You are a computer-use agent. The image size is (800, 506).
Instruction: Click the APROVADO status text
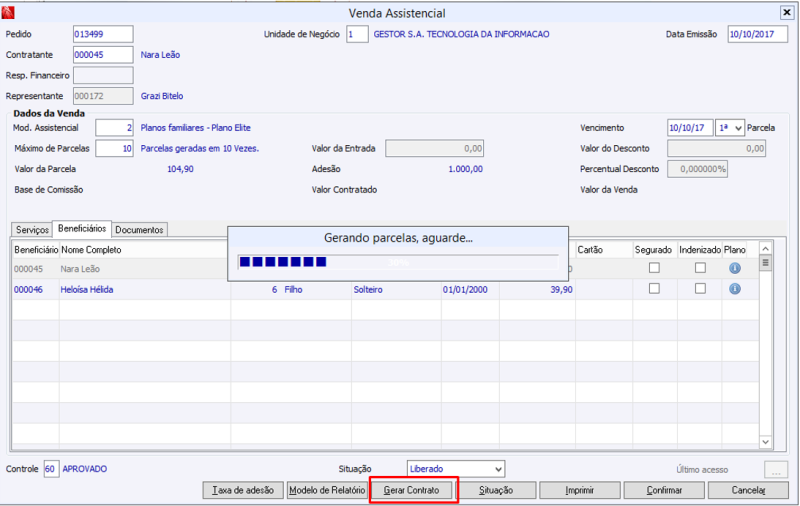(x=85, y=469)
